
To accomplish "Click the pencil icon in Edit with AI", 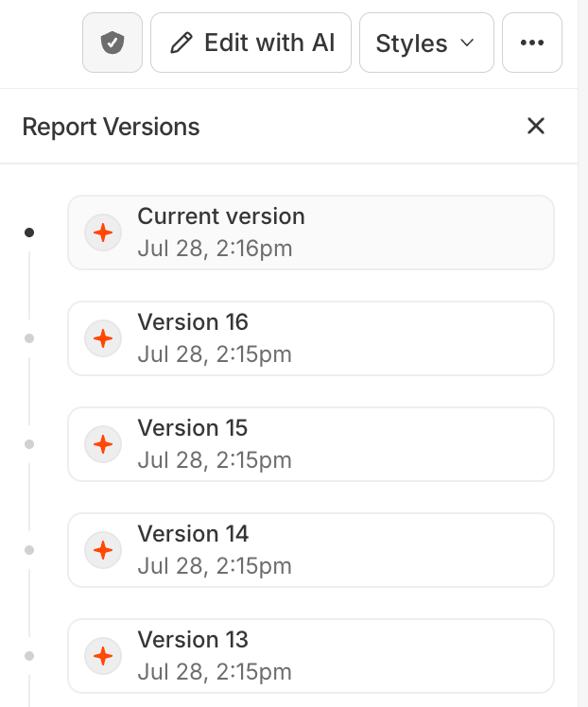I will (182, 43).
